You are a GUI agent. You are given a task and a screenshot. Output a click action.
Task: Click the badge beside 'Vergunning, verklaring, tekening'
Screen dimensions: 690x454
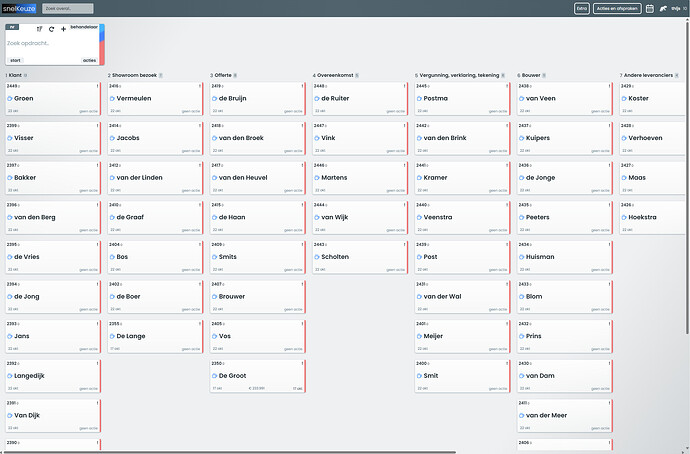click(503, 75)
